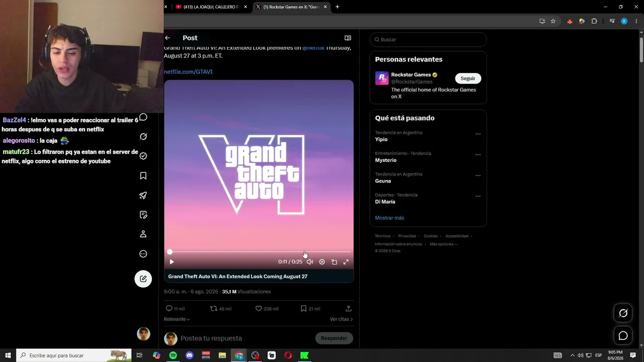644x362 pixels.
Task: Follow Rockstar Games with Seguir button
Action: pyautogui.click(x=468, y=78)
